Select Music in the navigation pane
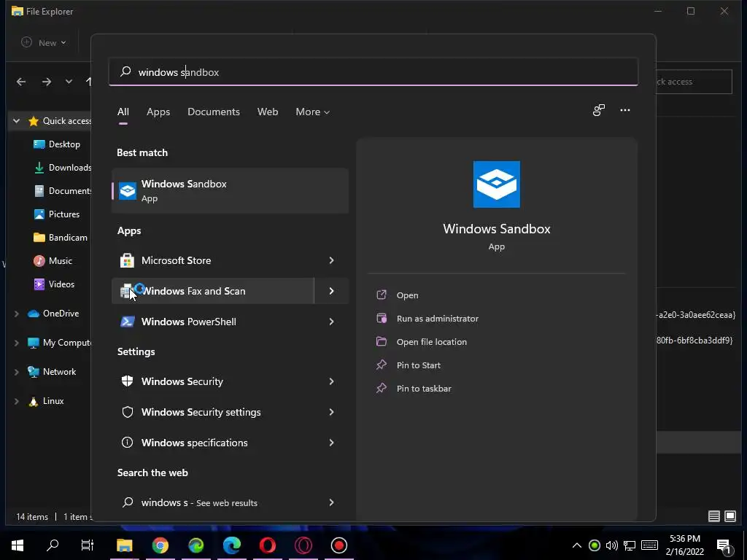 coord(53,261)
